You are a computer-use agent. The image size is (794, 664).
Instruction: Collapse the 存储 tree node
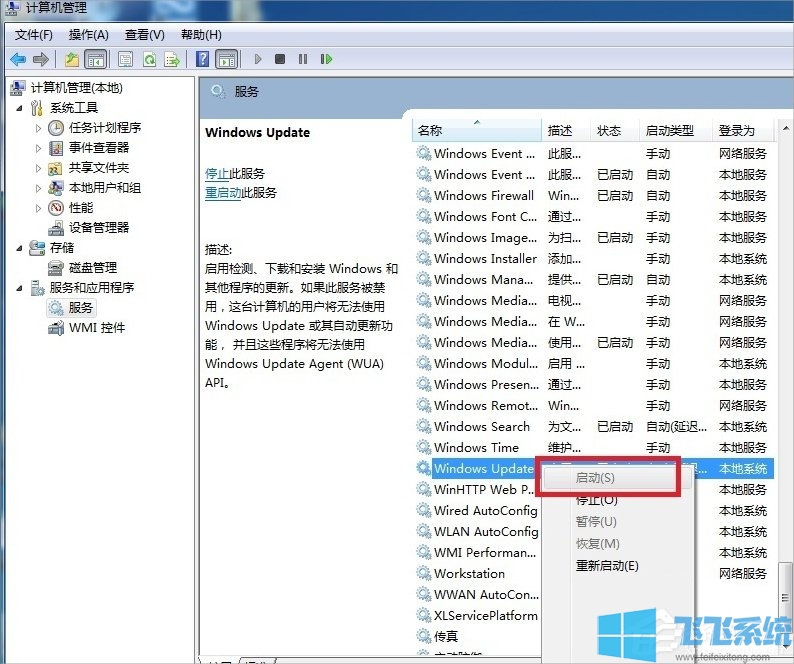tap(19, 248)
